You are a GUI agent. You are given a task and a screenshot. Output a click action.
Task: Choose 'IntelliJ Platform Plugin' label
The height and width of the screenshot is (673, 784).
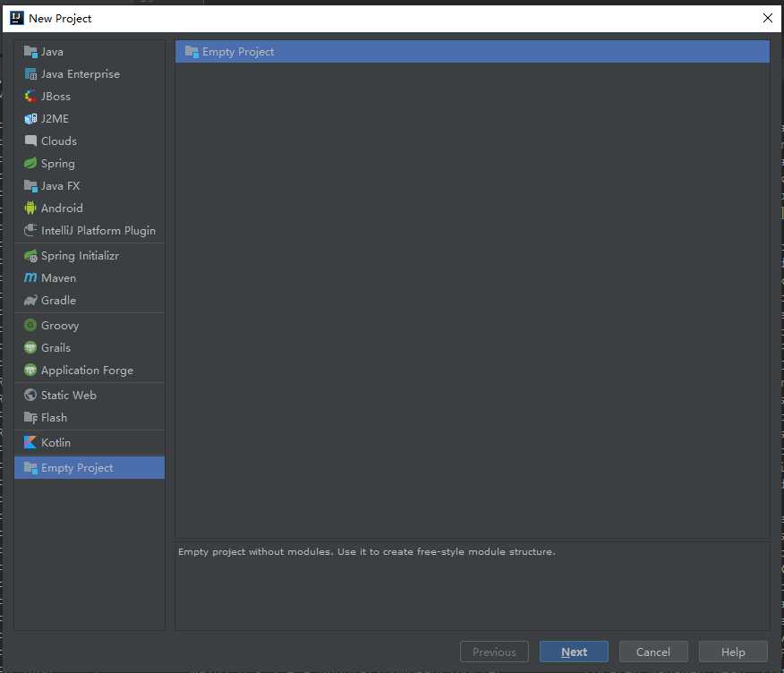click(x=98, y=231)
